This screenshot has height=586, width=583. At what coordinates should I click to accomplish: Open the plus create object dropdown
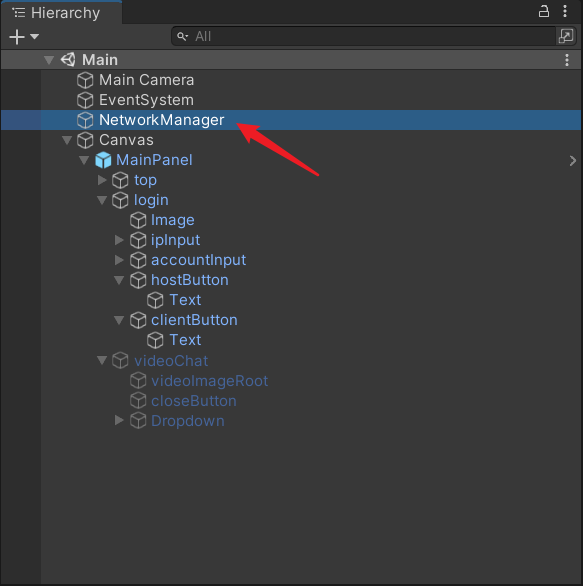click(24, 37)
